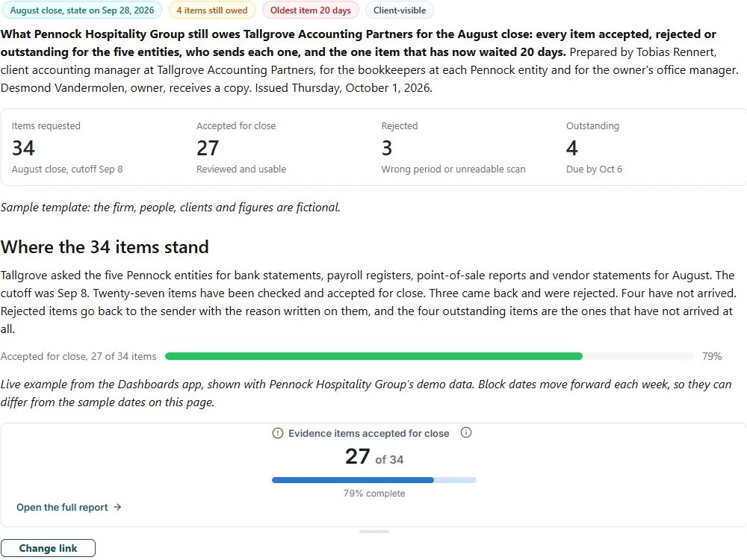Click the Oldest item 20 days badge
This screenshot has height=560, width=747.
pos(310,10)
